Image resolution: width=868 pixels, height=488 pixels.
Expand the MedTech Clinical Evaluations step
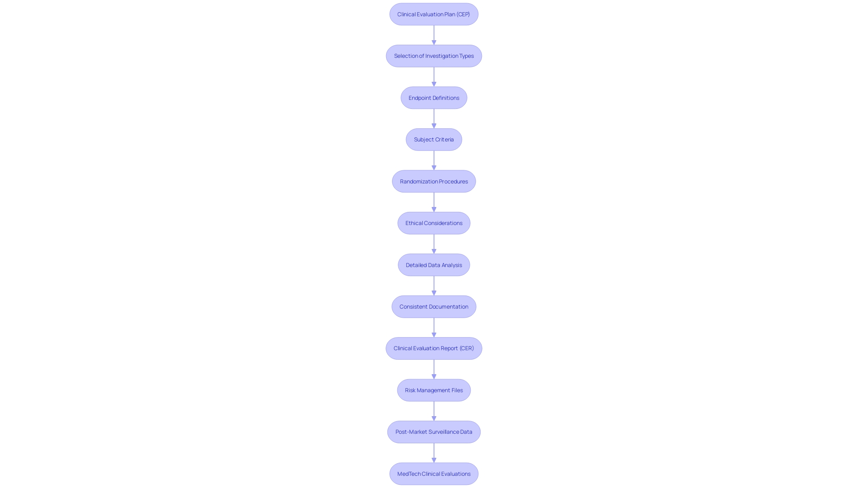point(434,473)
